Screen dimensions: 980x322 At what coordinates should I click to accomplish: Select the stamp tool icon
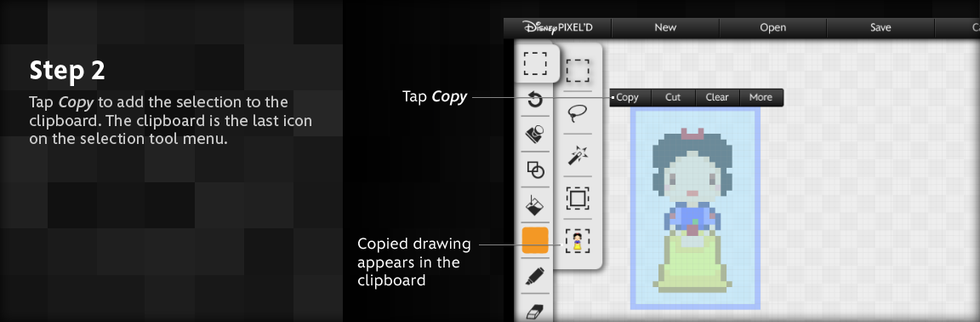(535, 134)
